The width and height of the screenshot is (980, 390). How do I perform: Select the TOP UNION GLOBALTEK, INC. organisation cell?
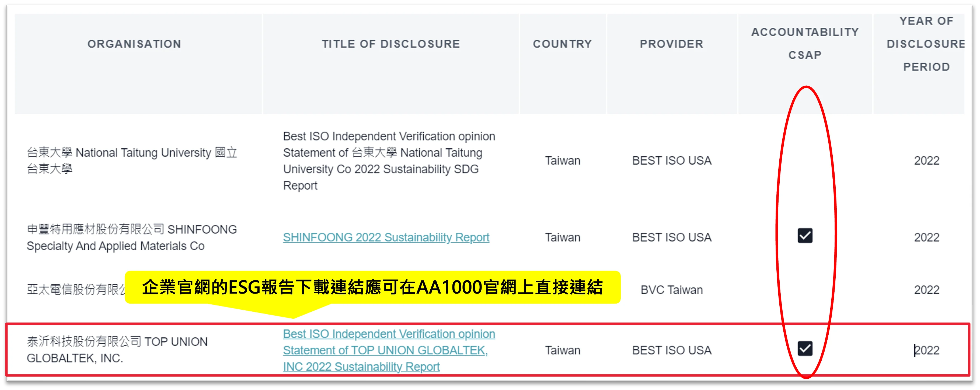pyautogui.click(x=117, y=350)
